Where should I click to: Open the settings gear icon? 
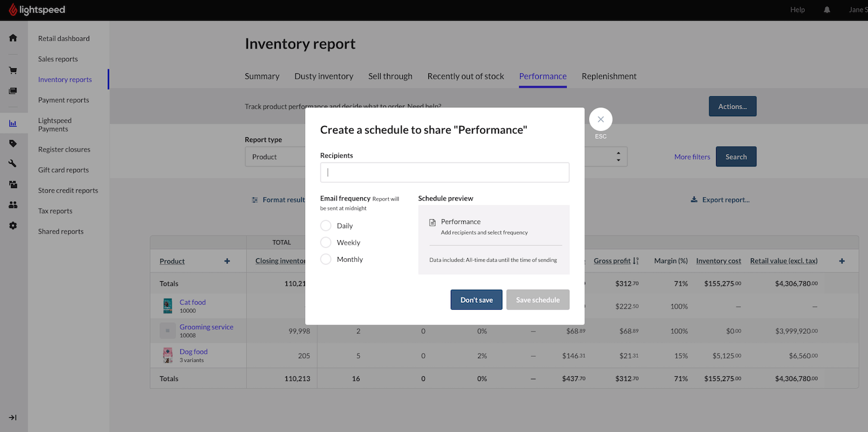(13, 225)
